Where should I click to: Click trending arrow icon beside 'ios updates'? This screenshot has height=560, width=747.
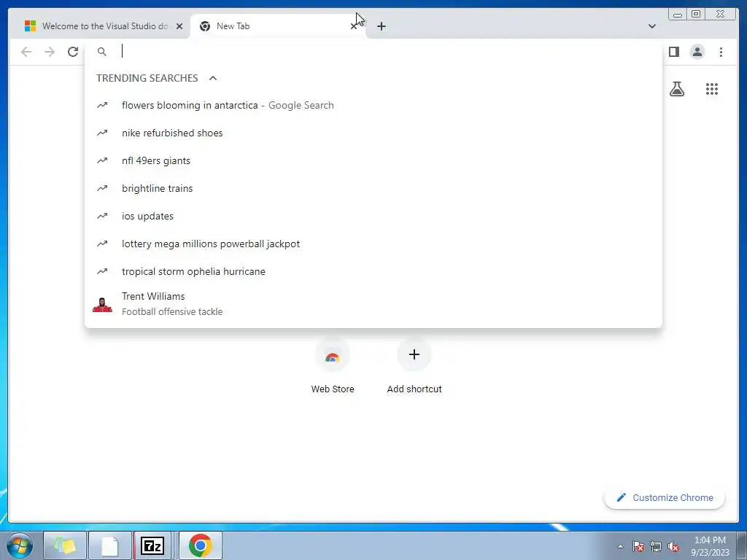coord(102,216)
